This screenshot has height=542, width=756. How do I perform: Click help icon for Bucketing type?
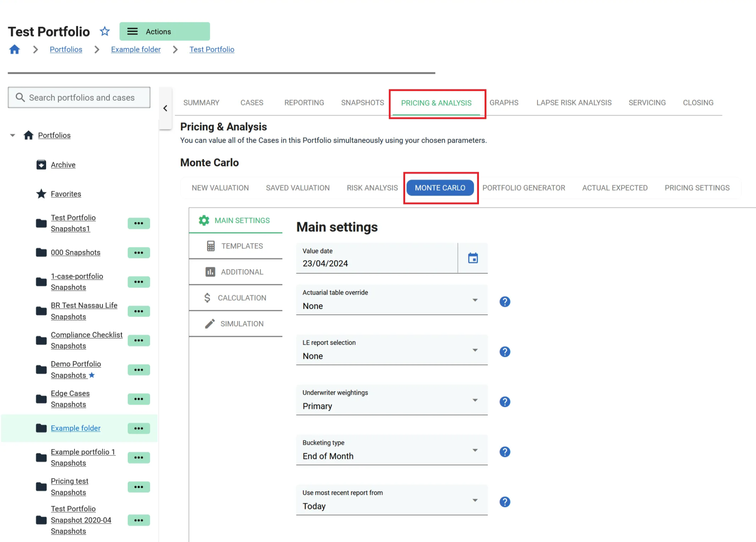click(505, 452)
